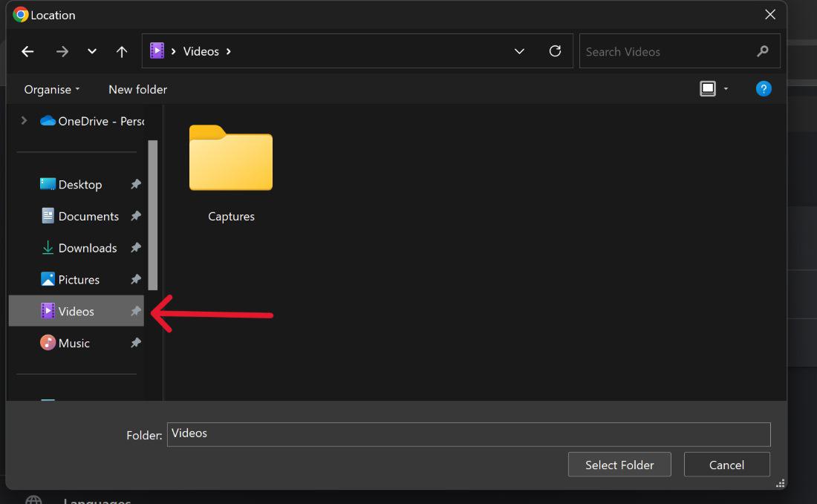Unpin Videos from Quick access
Image resolution: width=817 pixels, height=504 pixels.
pos(135,311)
